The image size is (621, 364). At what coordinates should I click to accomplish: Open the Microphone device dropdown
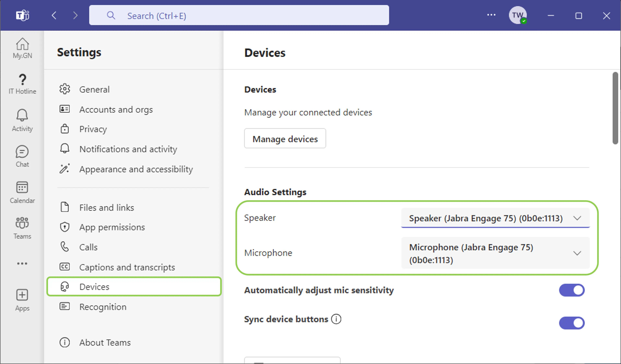click(x=495, y=253)
